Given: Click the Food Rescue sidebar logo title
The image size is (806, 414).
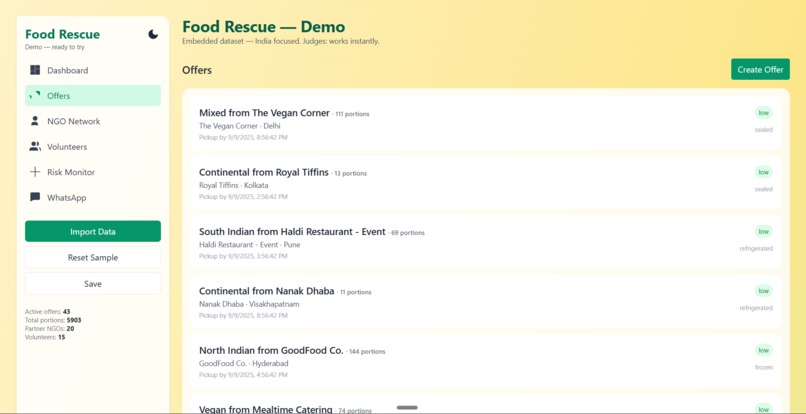Looking at the screenshot, I should pyautogui.click(x=62, y=34).
